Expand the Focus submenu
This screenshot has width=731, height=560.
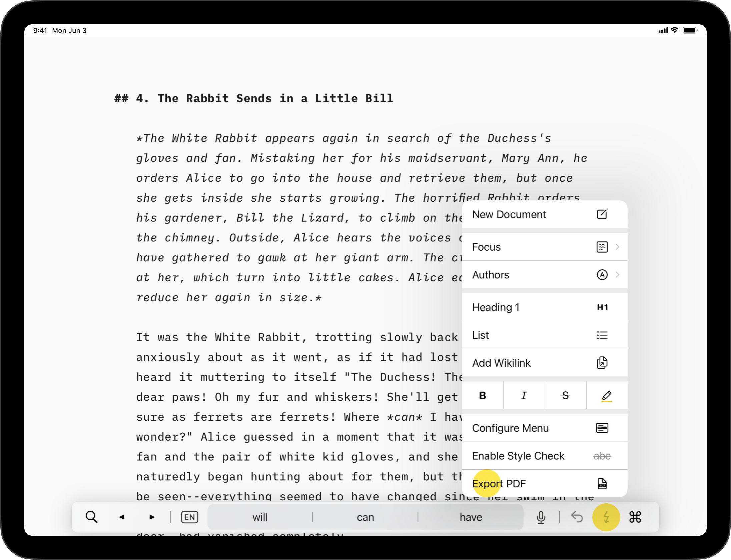point(544,247)
